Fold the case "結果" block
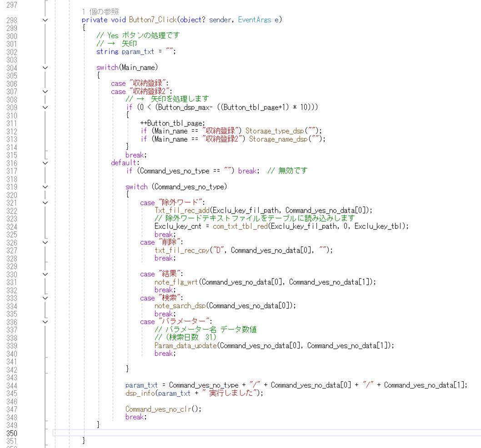Screen dimensions: 481x448 point(45,274)
